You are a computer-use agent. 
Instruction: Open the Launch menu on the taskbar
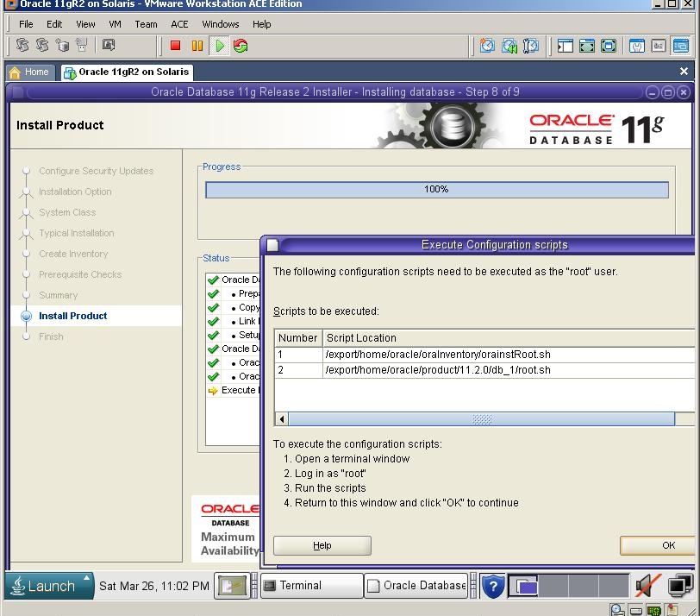[x=47, y=586]
